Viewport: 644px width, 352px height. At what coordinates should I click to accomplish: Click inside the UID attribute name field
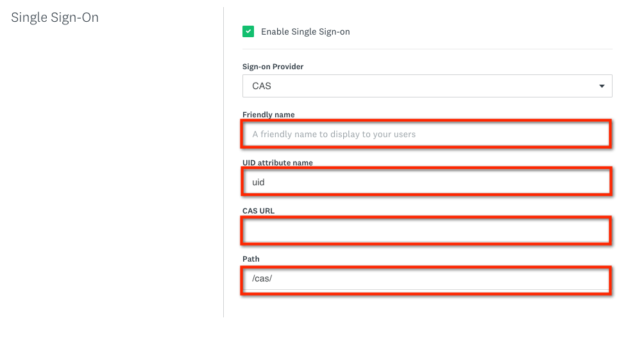click(x=427, y=182)
